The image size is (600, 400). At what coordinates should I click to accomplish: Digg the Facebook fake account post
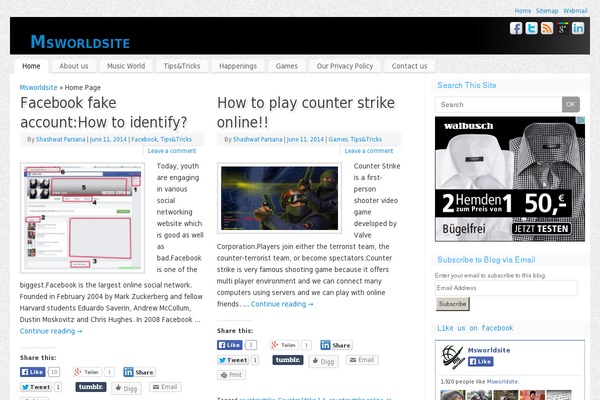126,389
